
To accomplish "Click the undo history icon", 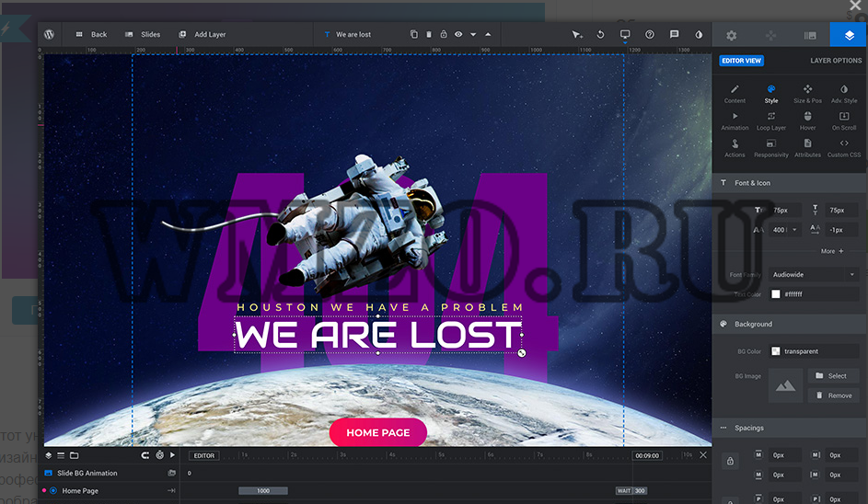I will tap(601, 34).
